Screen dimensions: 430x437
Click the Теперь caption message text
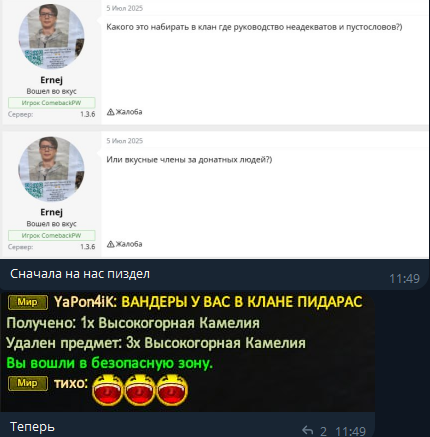pyautogui.click(x=32, y=427)
